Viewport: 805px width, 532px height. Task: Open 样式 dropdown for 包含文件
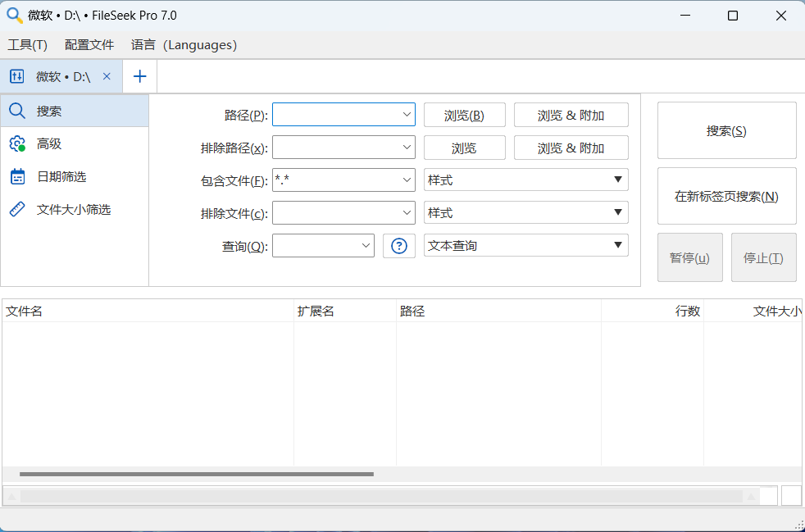pos(525,180)
